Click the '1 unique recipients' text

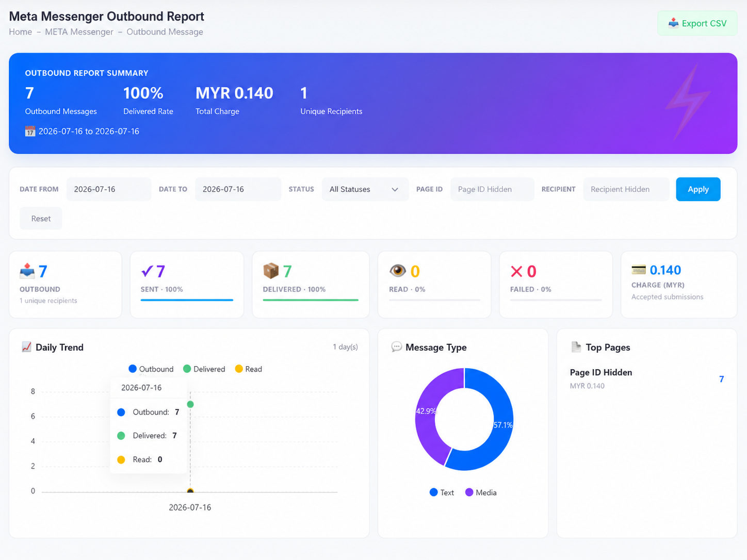[x=48, y=301]
